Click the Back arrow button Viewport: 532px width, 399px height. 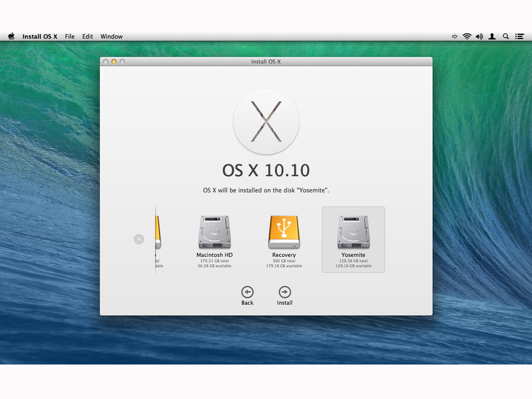247,292
